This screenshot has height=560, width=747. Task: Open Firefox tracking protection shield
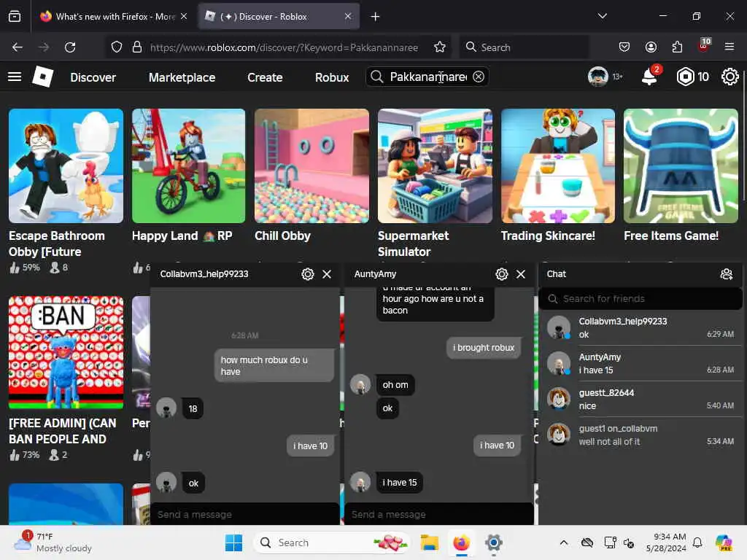pos(117,47)
